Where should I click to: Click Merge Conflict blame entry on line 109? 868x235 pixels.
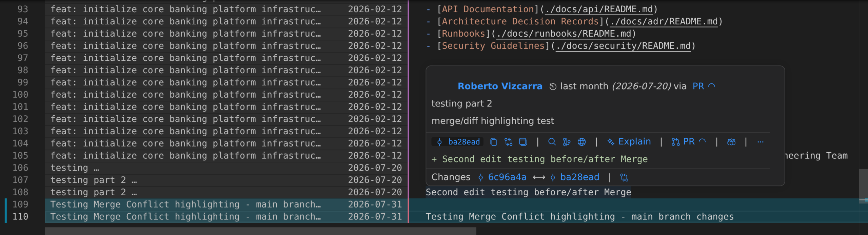click(x=226, y=204)
